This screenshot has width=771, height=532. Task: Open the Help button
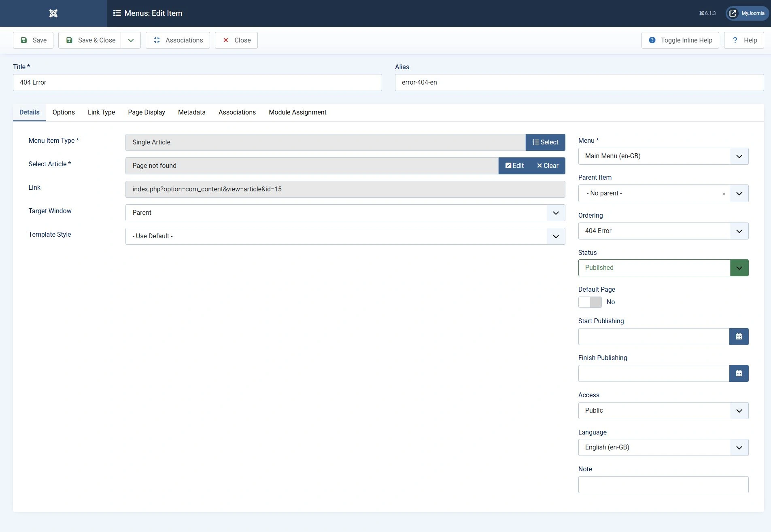coord(744,40)
